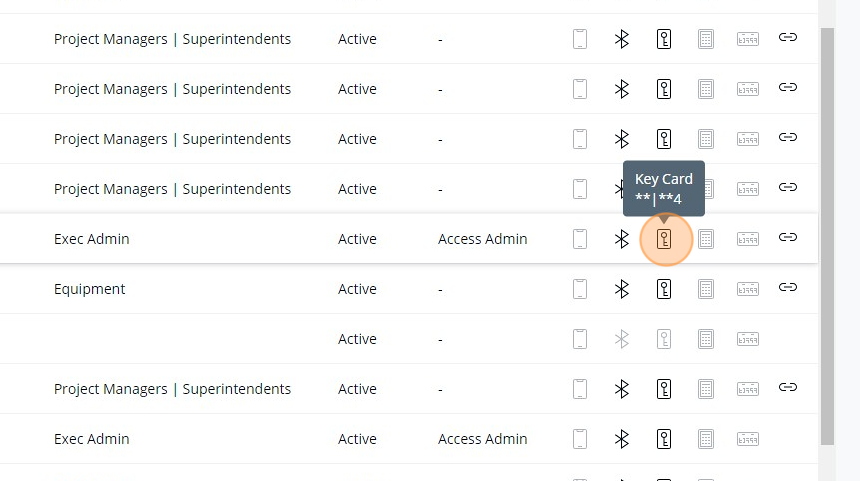Click the greyed key card icon in the row without a group

(x=663, y=339)
